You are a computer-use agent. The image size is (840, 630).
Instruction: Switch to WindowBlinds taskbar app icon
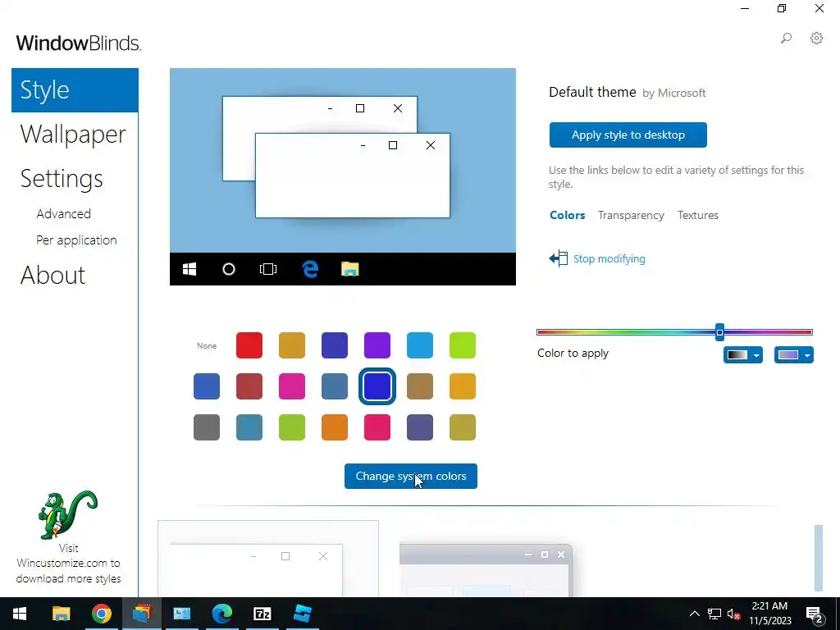tap(141, 614)
